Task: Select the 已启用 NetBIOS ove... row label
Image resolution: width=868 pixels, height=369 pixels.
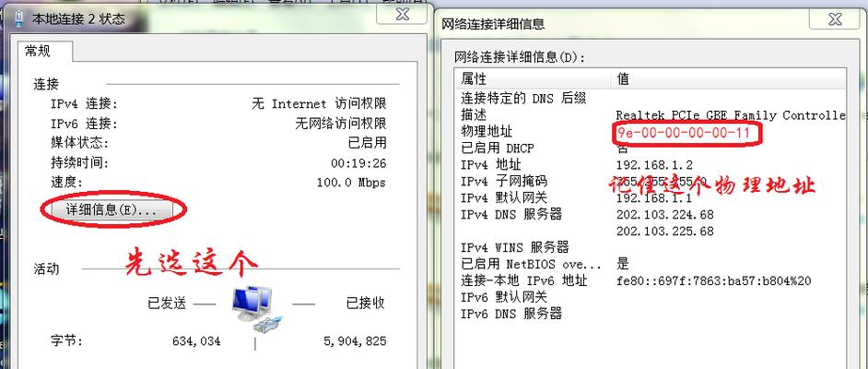Action: (x=531, y=264)
